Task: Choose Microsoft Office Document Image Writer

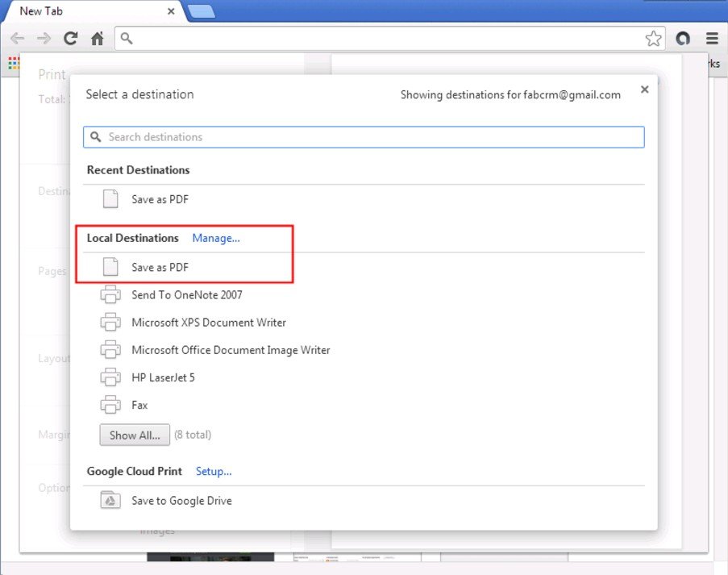Action: 364,349
